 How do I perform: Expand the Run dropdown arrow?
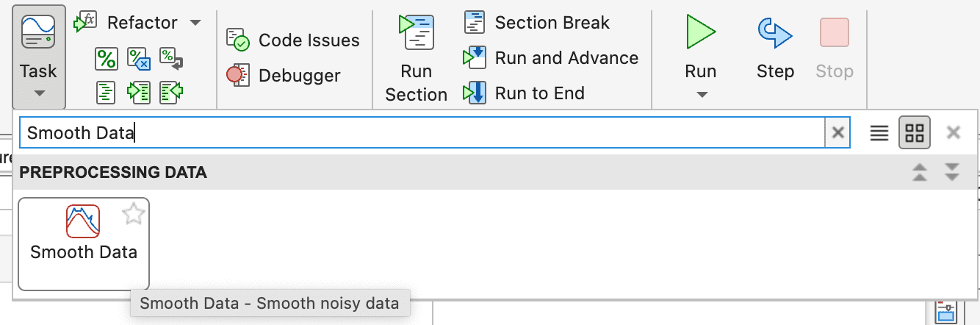pos(701,94)
